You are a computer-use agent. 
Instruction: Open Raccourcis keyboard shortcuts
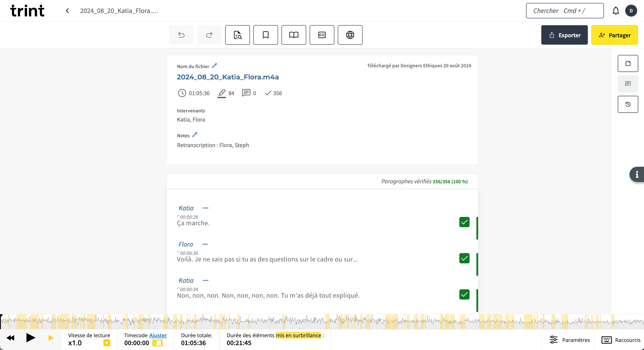pos(621,340)
